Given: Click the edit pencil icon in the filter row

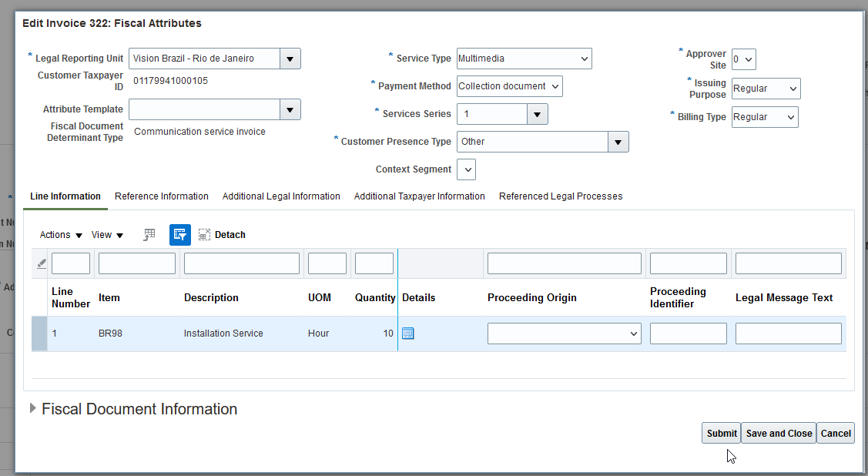Looking at the screenshot, I should pyautogui.click(x=41, y=263).
